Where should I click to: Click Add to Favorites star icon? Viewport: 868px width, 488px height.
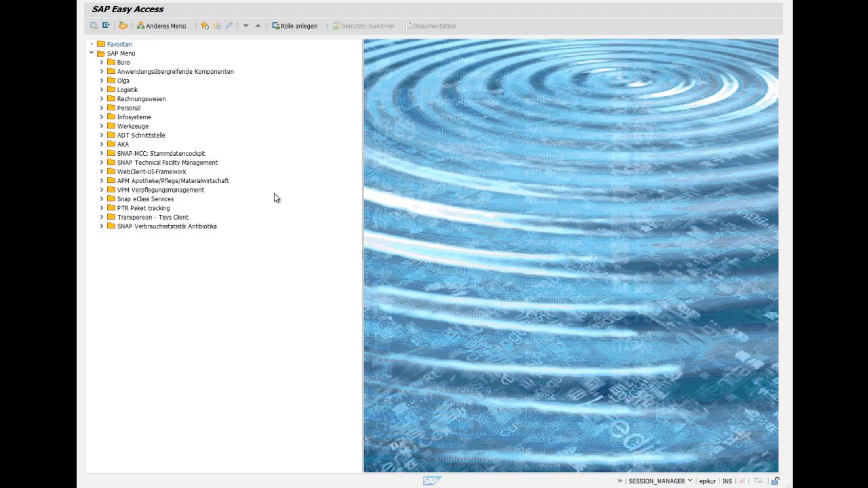coord(205,26)
